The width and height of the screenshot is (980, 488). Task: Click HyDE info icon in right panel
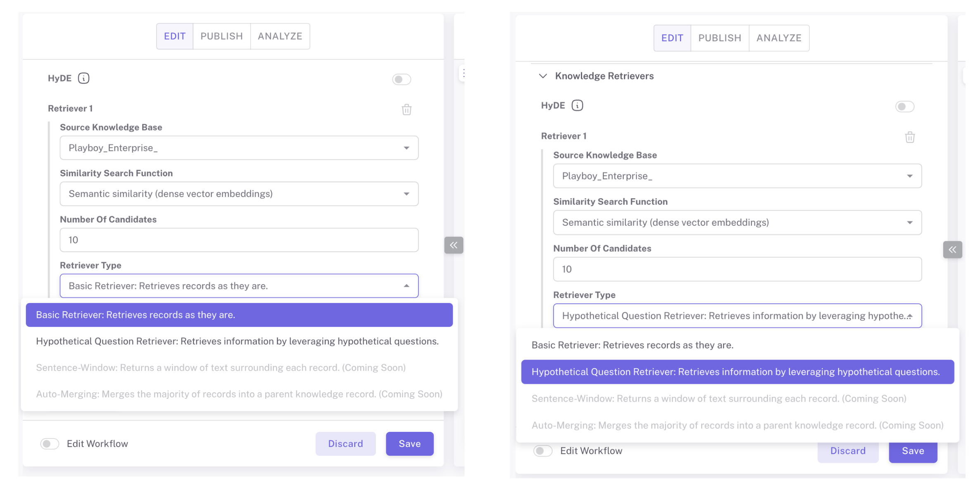[x=577, y=106]
